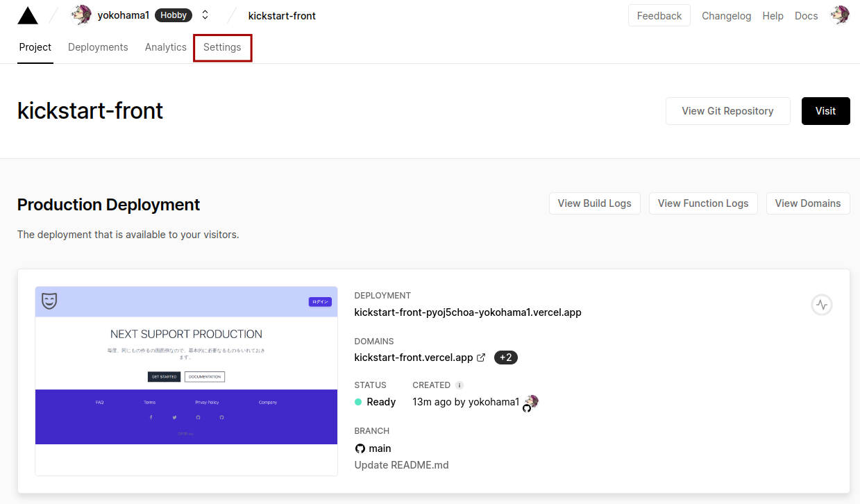Click the Vercel triangle logo

click(x=27, y=15)
